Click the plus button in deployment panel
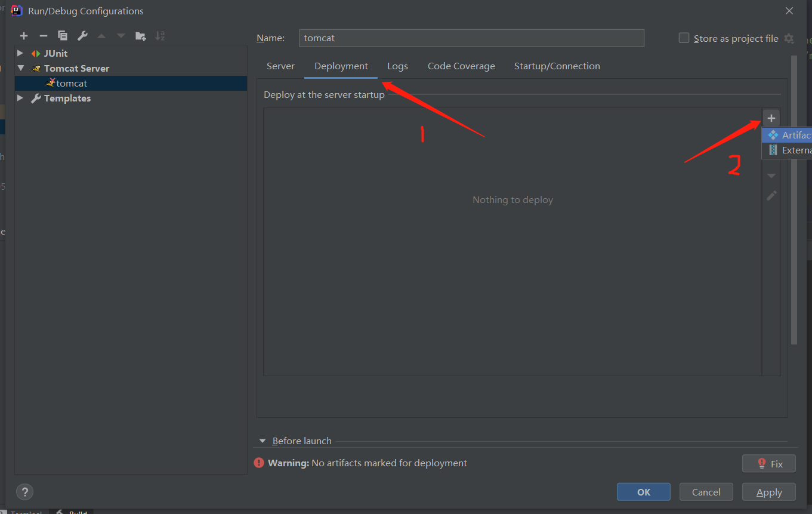The image size is (812, 514). pyautogui.click(x=771, y=118)
